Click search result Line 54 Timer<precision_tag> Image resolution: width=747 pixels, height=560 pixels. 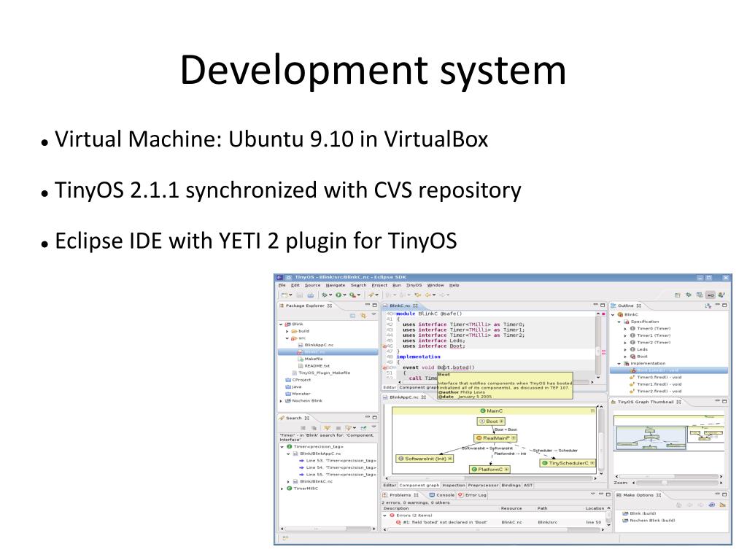[x=337, y=467]
